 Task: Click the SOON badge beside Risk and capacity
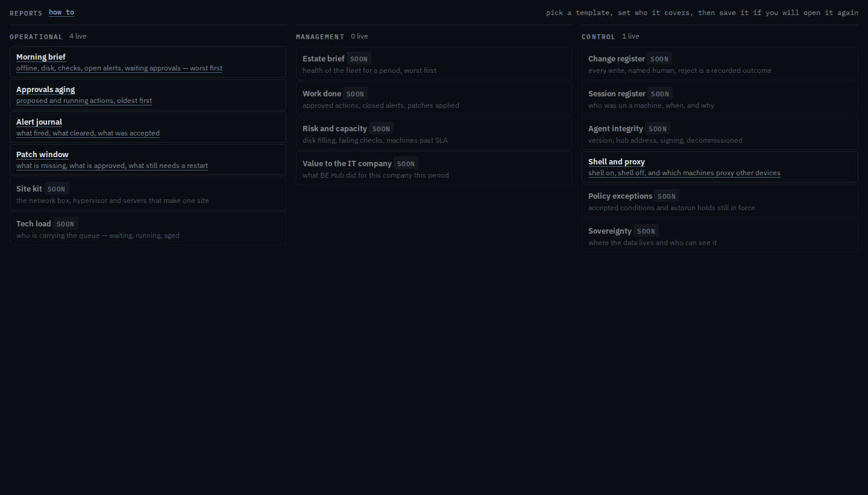click(381, 129)
